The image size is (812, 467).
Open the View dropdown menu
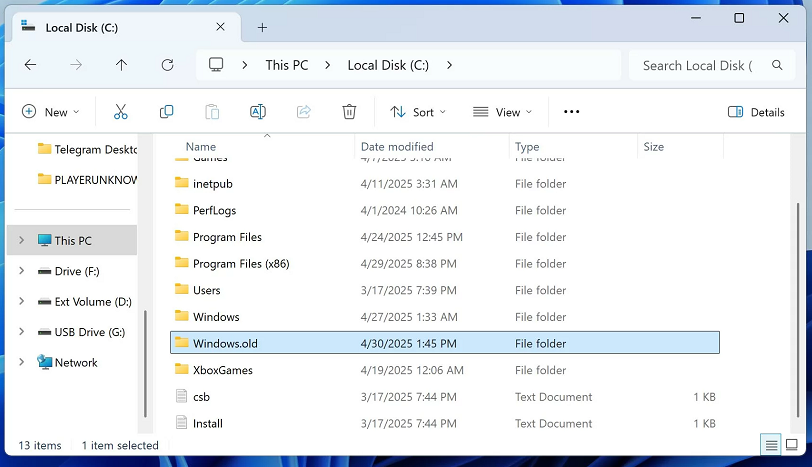coord(502,112)
